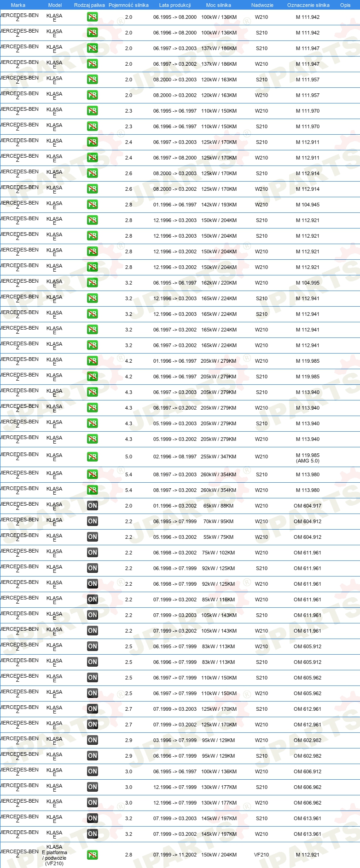Click the 'M 104.995' engine code
The width and height of the screenshot is (360, 868).
coord(308,283)
